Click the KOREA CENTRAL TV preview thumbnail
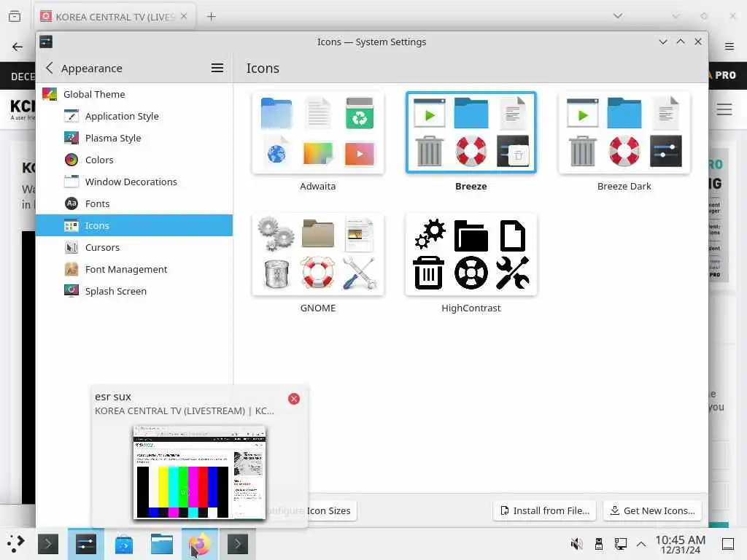The image size is (747, 560). 199,472
